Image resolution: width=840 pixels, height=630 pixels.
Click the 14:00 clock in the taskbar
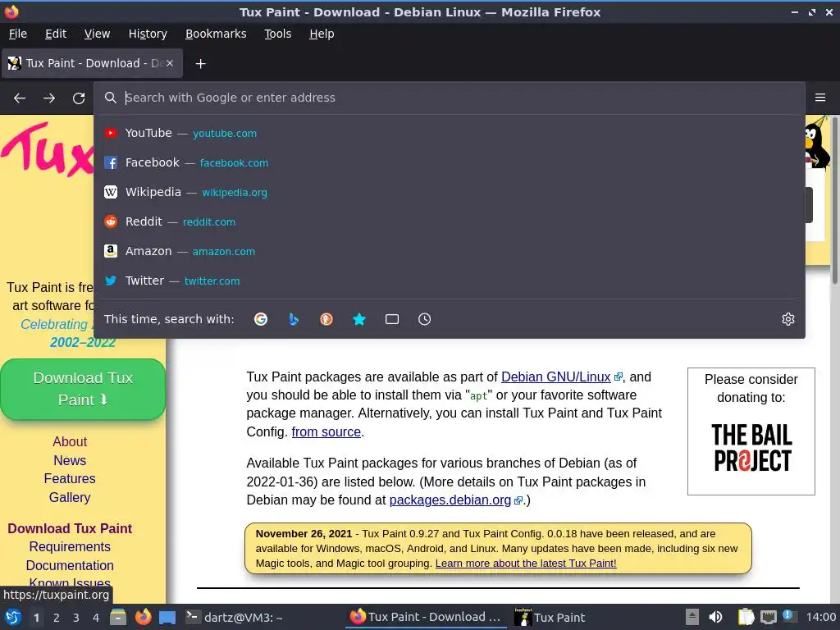coord(820,617)
